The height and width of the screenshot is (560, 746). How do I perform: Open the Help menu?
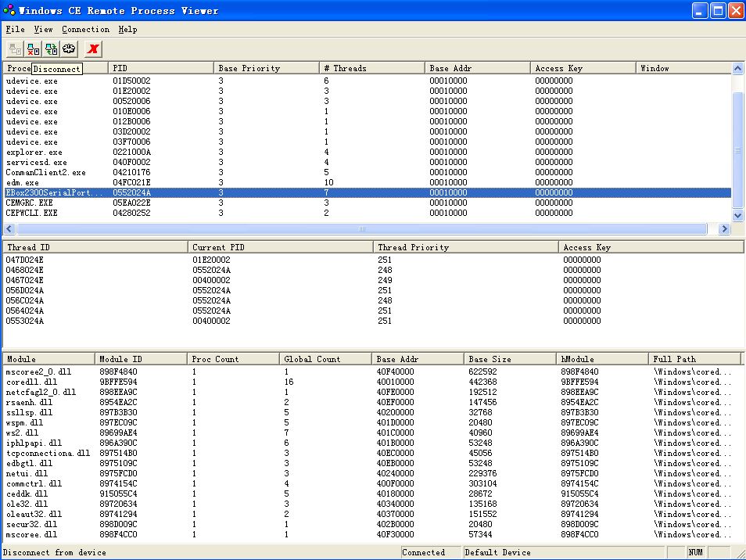point(127,30)
